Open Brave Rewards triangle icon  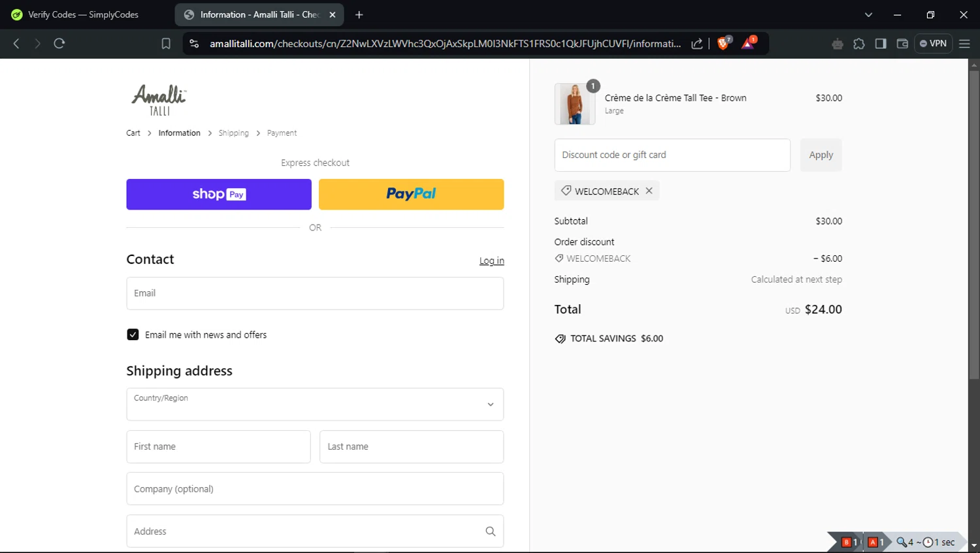[749, 43]
